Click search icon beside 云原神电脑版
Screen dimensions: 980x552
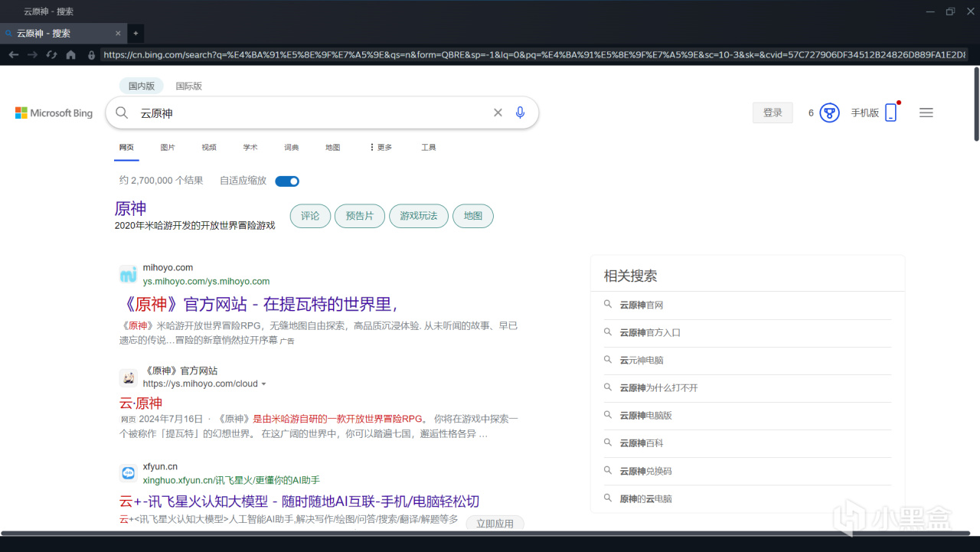[x=608, y=415]
